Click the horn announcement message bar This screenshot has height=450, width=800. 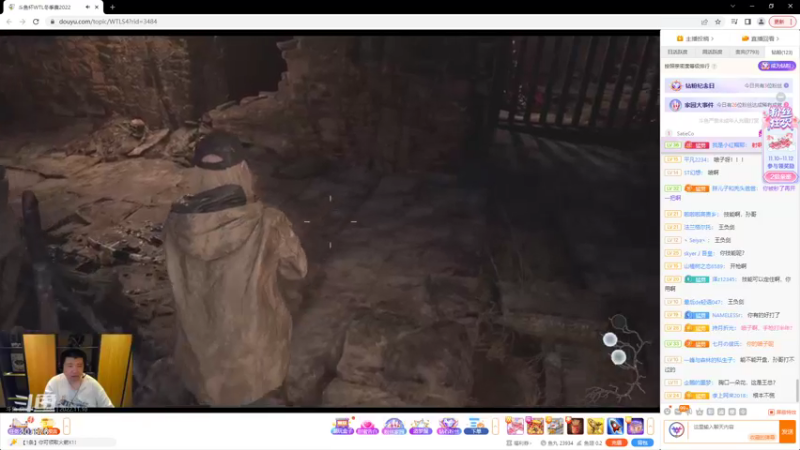point(61,442)
